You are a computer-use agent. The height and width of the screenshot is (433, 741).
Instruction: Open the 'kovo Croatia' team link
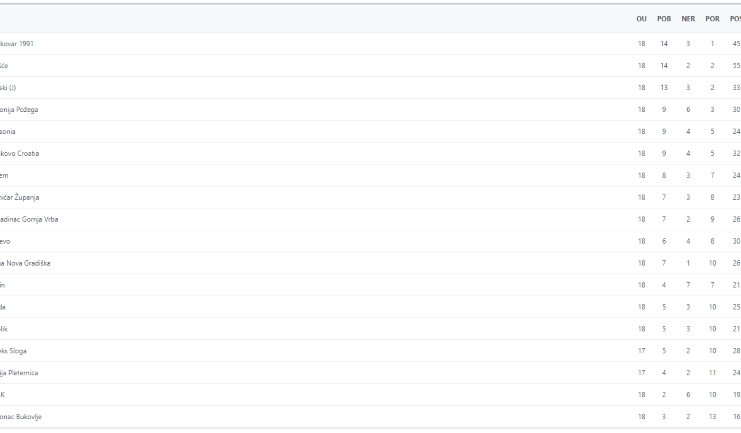19,154
